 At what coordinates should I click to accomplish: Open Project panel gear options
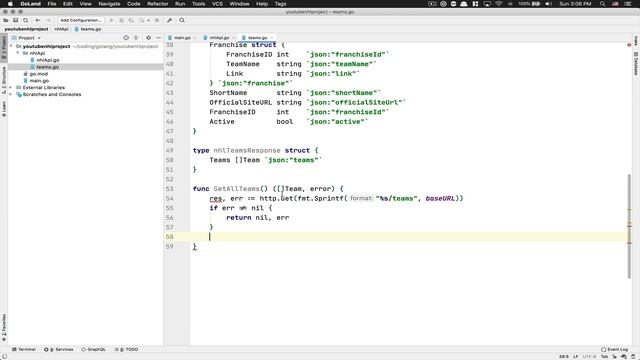(148, 38)
